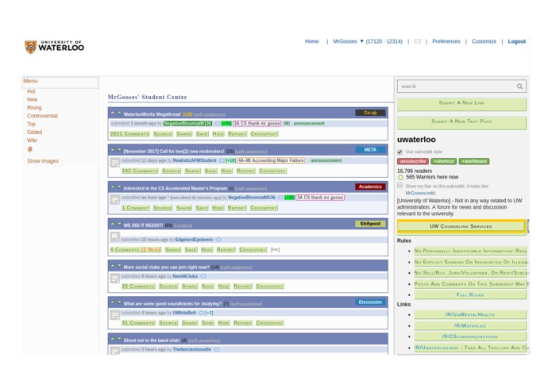Expand the [+] next to Accelerated Master's title
Viewport: 552px width, 392px height.
pyautogui.click(x=231, y=189)
